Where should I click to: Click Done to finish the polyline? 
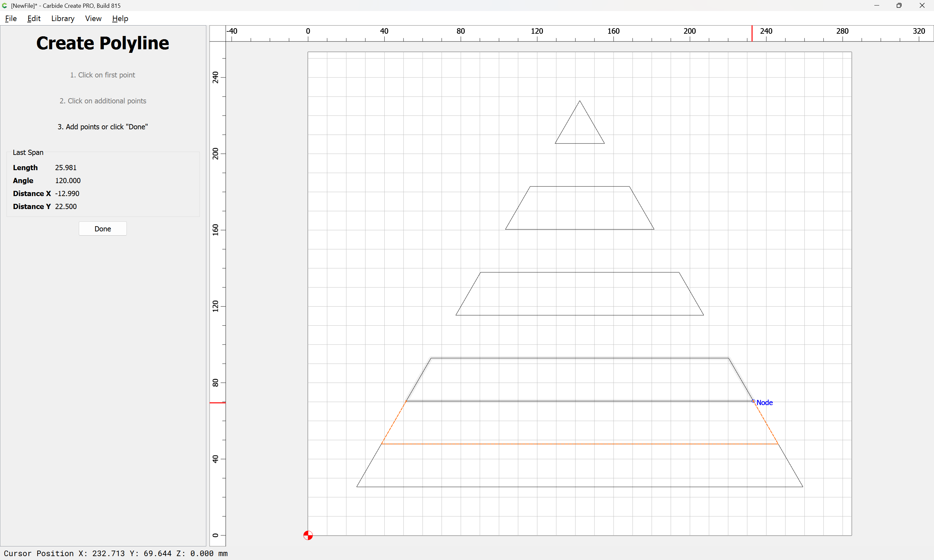[x=103, y=229]
